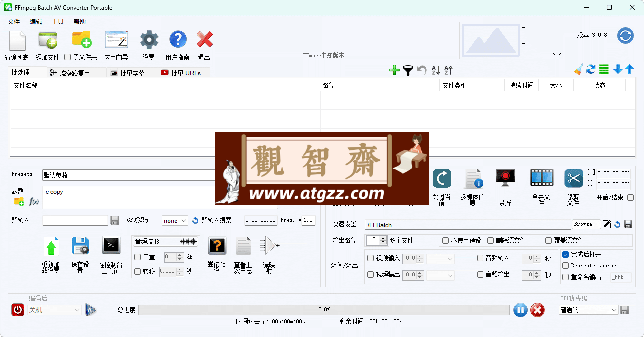This screenshot has width=644, height=337.
Task: Click the sort A-Z ascending icon
Action: (x=436, y=70)
